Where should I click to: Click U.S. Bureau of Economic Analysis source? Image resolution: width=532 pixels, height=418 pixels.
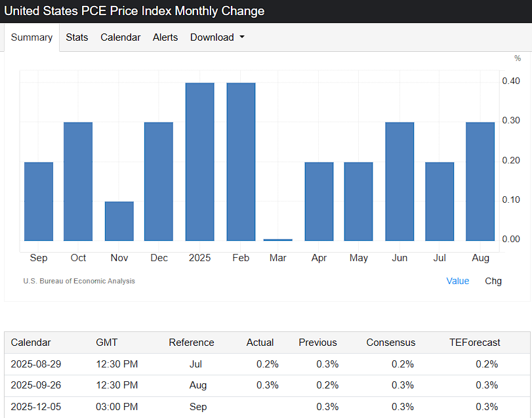(79, 281)
